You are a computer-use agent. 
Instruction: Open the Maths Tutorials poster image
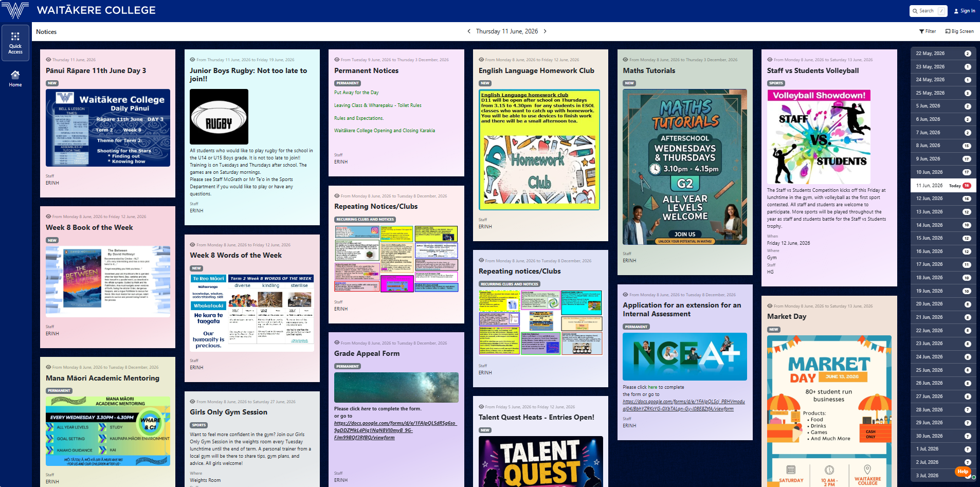pos(685,167)
